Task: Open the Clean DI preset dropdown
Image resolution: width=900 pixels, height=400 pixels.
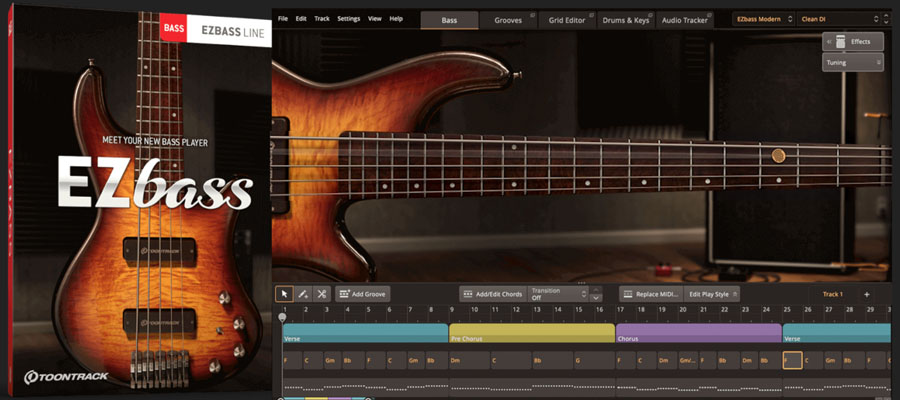Action: pyautogui.click(x=838, y=19)
